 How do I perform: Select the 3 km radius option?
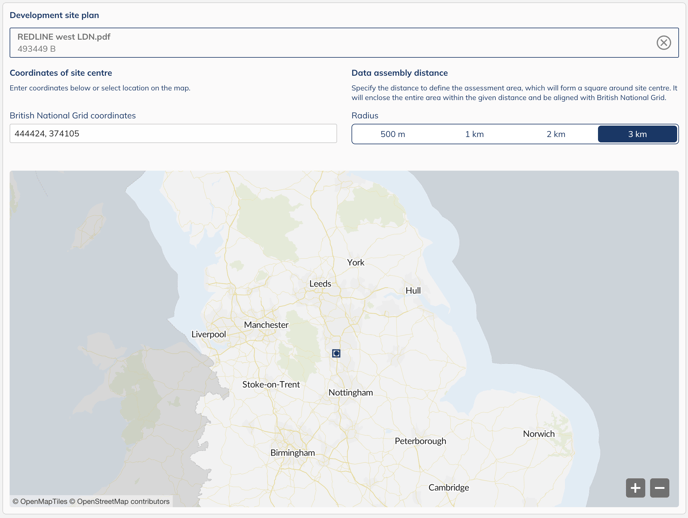pyautogui.click(x=637, y=134)
